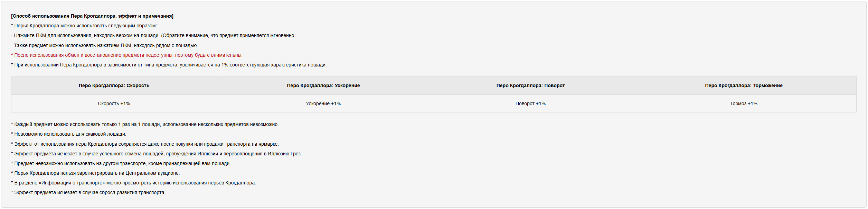Click the line about 1% stat increase
This screenshot has width=868, height=209.
(x=169, y=65)
